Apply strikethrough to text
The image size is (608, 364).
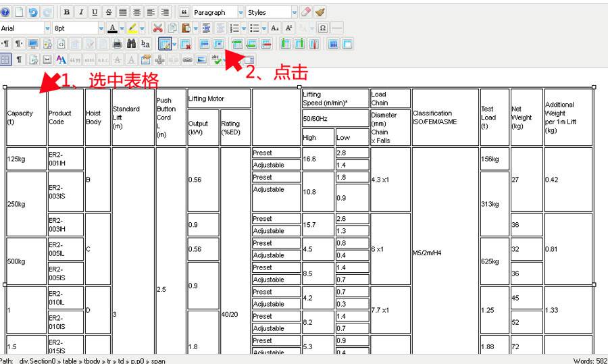point(109,12)
